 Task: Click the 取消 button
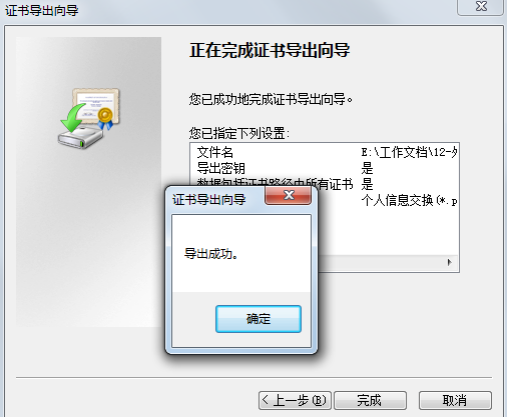click(x=455, y=400)
